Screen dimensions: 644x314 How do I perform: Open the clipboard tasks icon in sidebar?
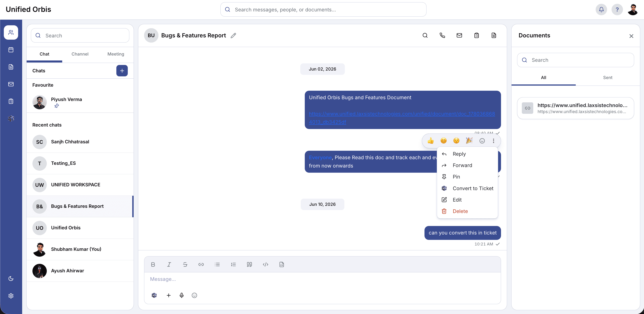11,101
